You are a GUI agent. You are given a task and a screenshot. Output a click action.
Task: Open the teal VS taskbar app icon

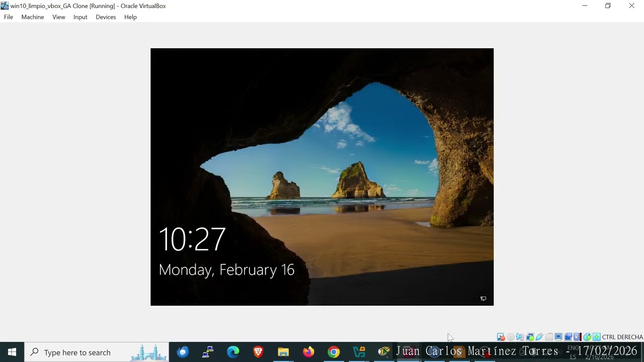tap(359, 352)
